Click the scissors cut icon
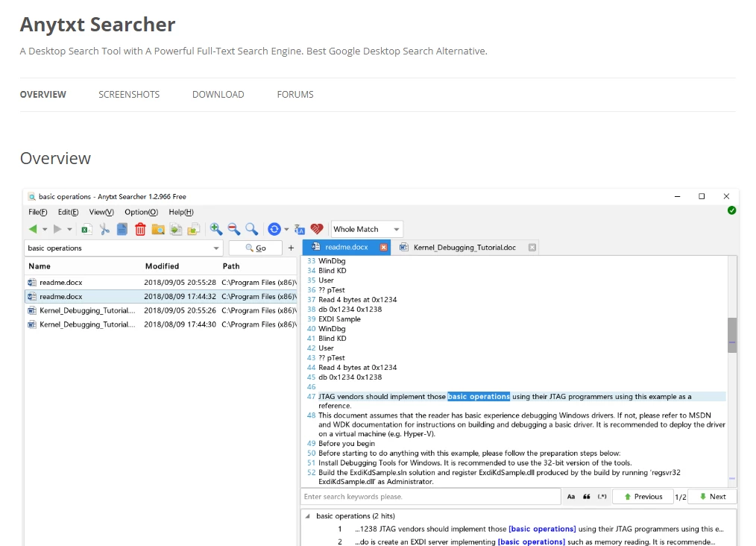Viewport: 756px width, 546px height. pyautogui.click(x=104, y=229)
